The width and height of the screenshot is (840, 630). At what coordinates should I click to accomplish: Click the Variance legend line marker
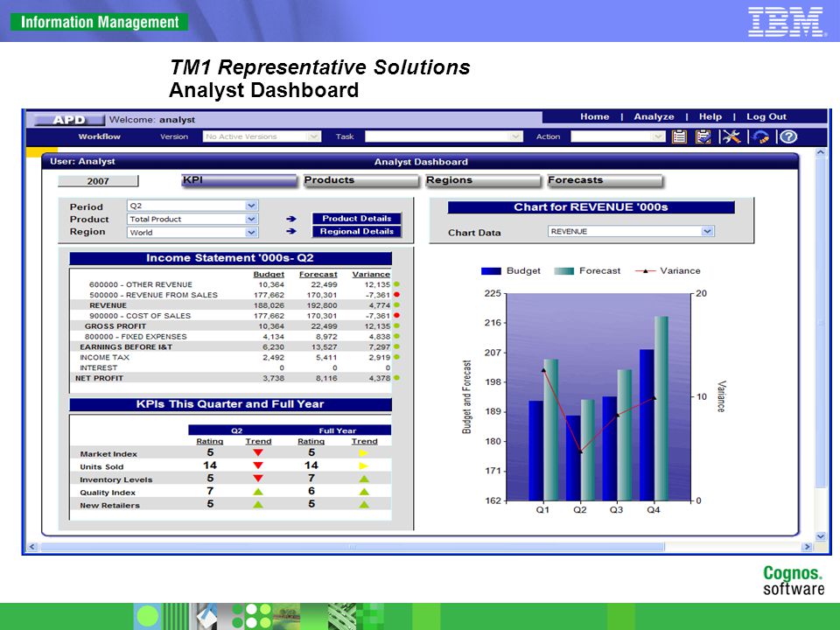pos(646,271)
